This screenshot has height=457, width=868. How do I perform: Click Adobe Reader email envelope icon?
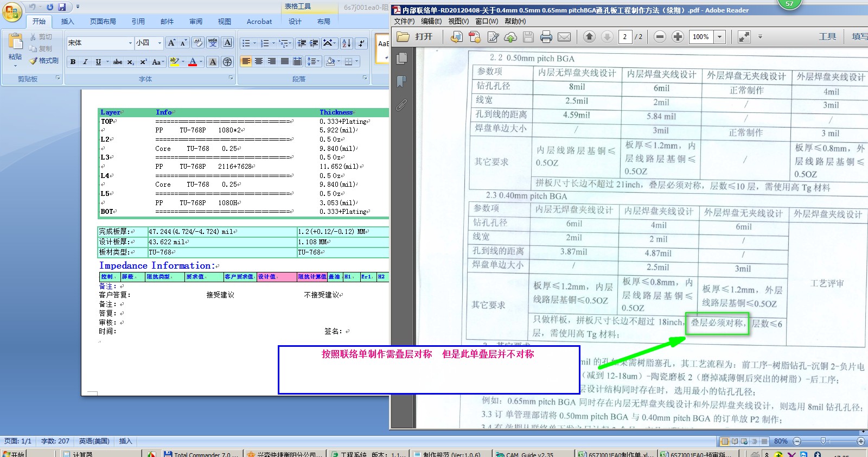tap(564, 37)
